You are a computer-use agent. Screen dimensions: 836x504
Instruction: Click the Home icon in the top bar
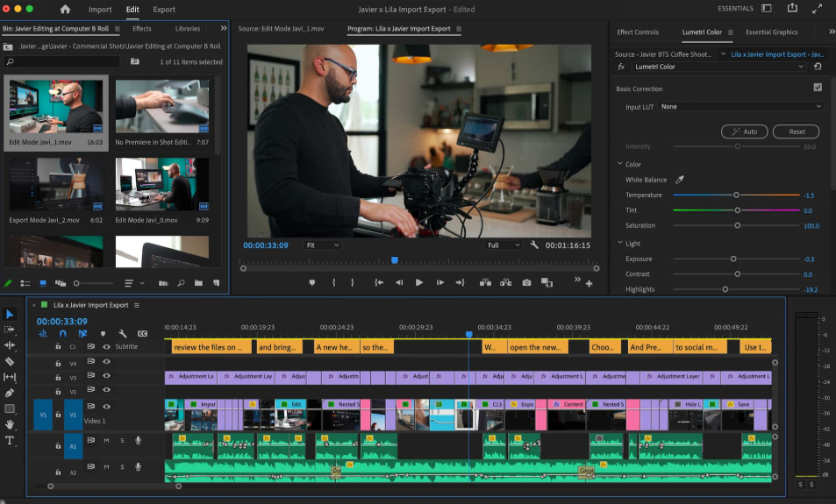coord(65,10)
